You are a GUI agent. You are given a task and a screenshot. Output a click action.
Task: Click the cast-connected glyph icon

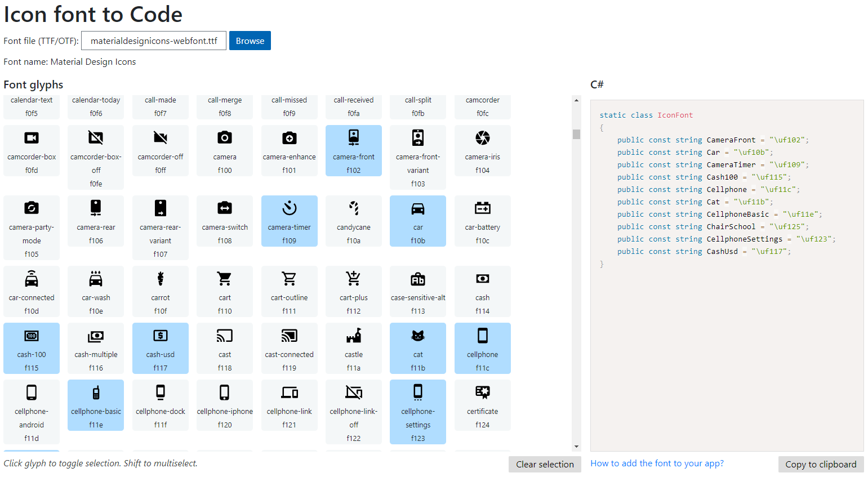289,348
